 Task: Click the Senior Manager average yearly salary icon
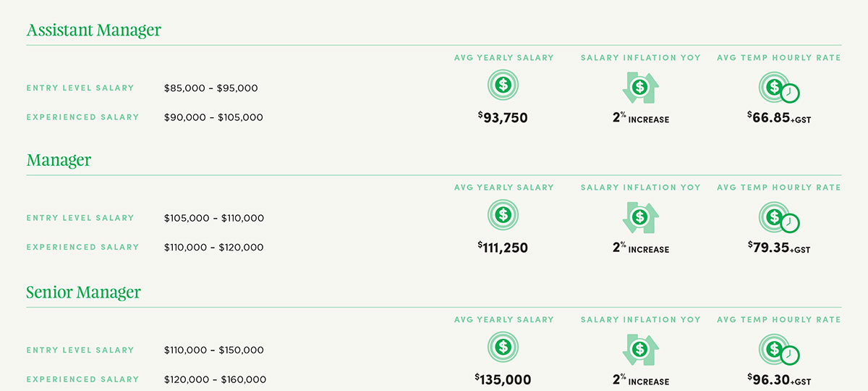(x=503, y=347)
